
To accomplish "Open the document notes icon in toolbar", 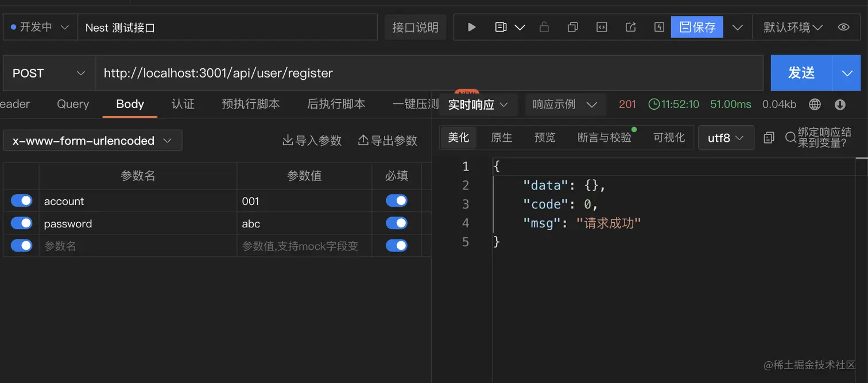I will [x=501, y=27].
